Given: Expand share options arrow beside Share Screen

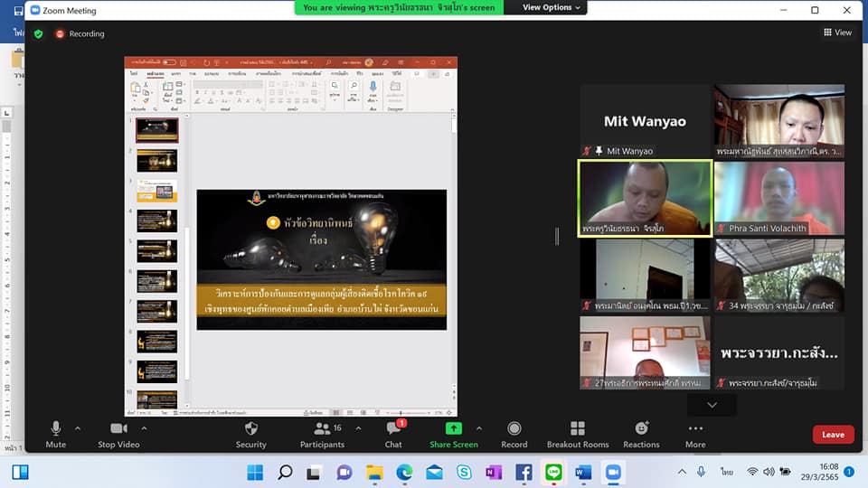Looking at the screenshot, I should click(x=479, y=428).
